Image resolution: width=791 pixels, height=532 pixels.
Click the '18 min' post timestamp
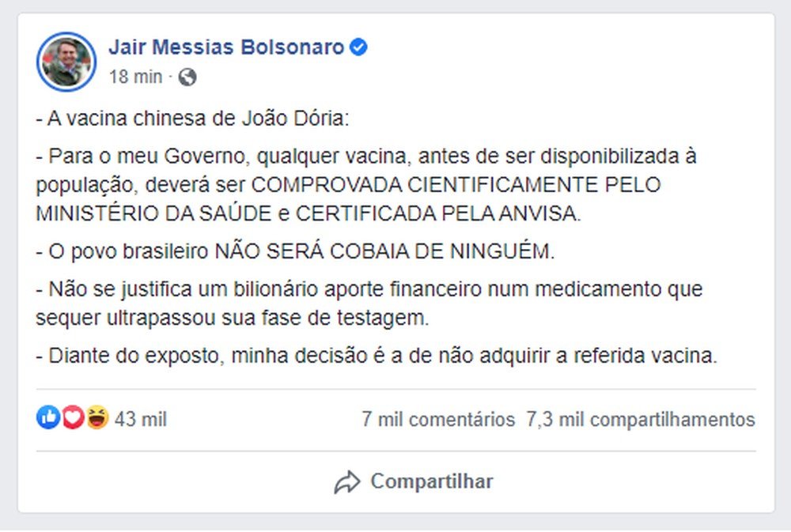(x=134, y=77)
